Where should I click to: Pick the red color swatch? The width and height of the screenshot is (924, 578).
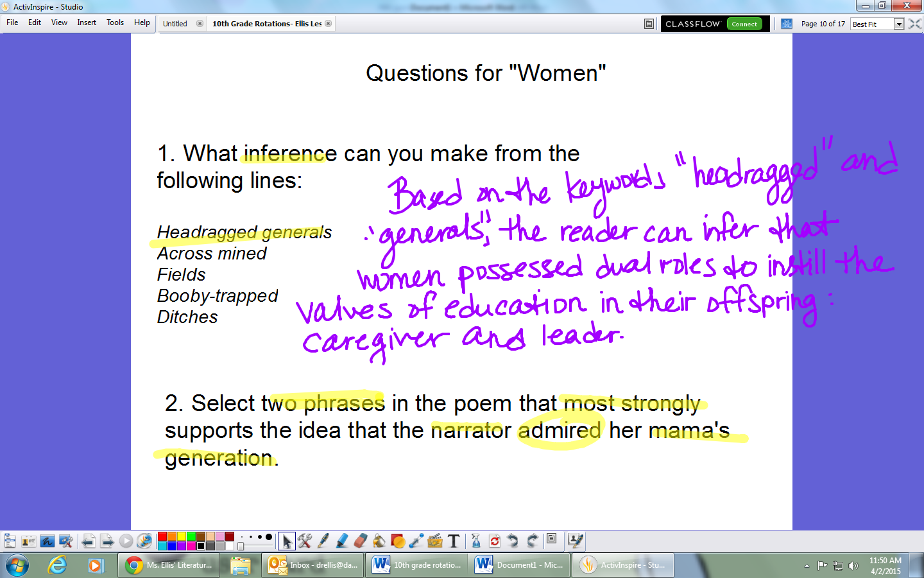click(x=162, y=536)
